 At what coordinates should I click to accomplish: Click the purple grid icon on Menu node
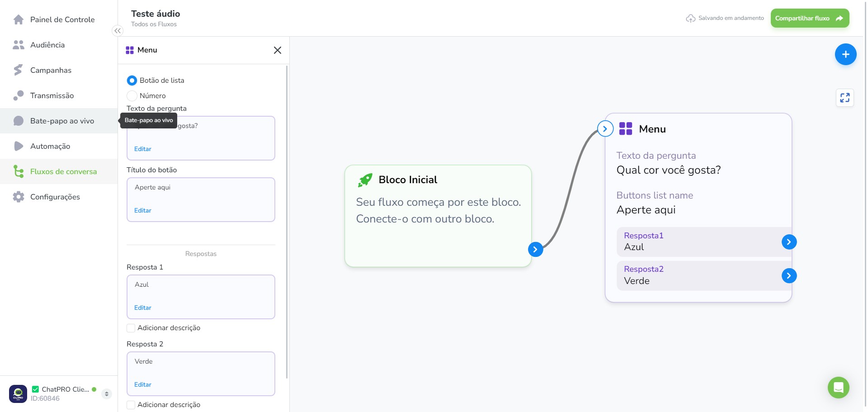point(626,129)
